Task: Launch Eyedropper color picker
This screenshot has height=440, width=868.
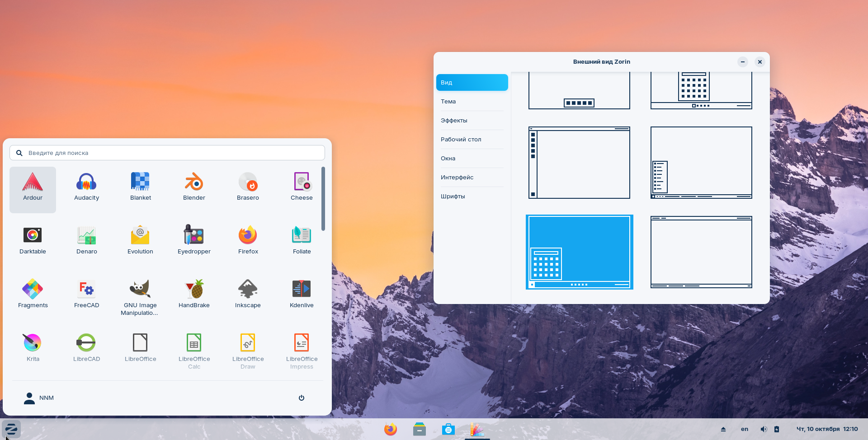Action: [194, 243]
